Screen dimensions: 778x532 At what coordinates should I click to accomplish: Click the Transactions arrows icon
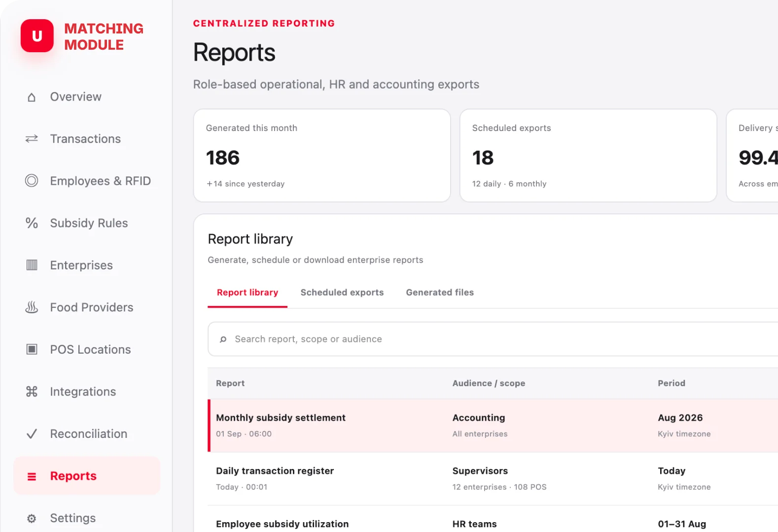tap(32, 139)
